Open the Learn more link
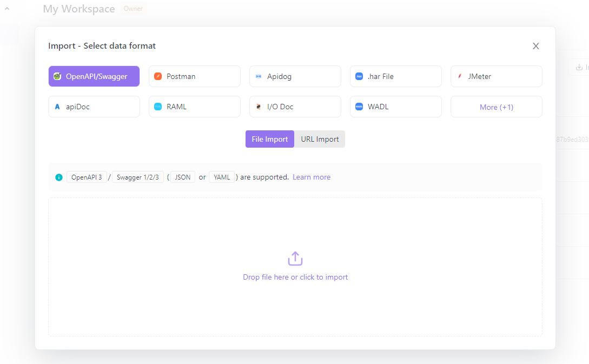 [x=312, y=177]
